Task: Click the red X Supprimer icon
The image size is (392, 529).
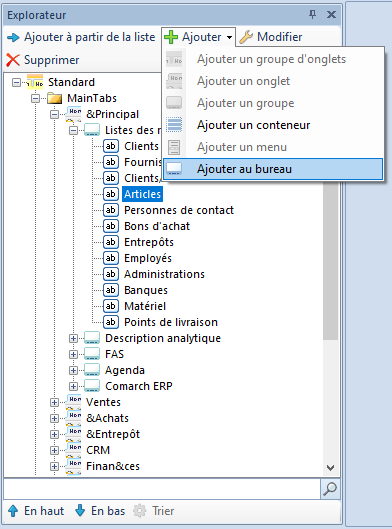Action: 13,60
